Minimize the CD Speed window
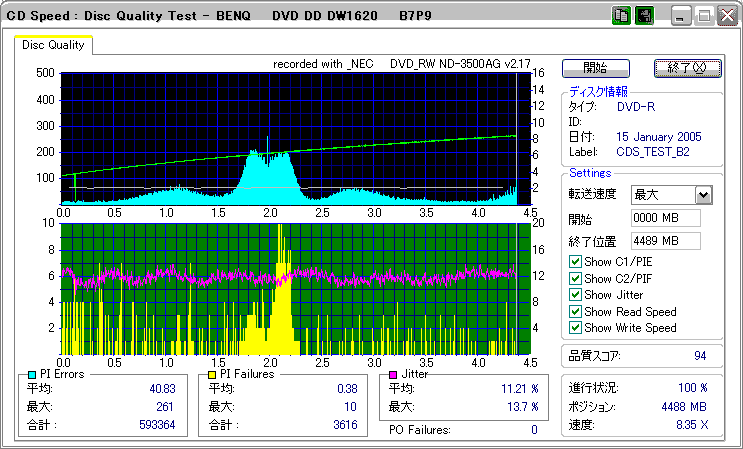Image resolution: width=743 pixels, height=449 pixels. pos(681,17)
